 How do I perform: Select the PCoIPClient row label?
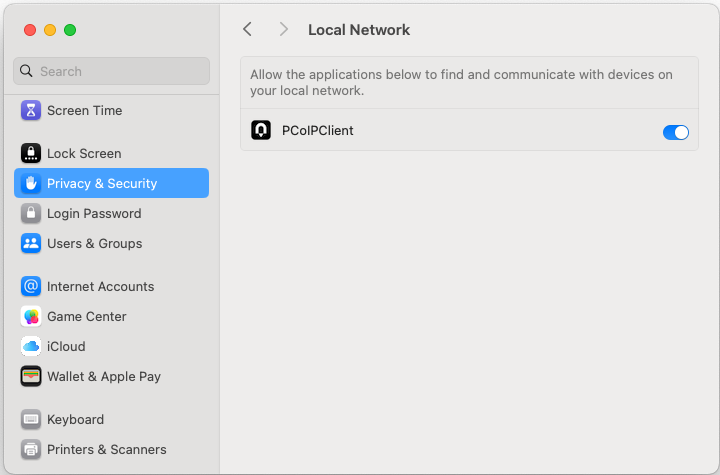318,130
